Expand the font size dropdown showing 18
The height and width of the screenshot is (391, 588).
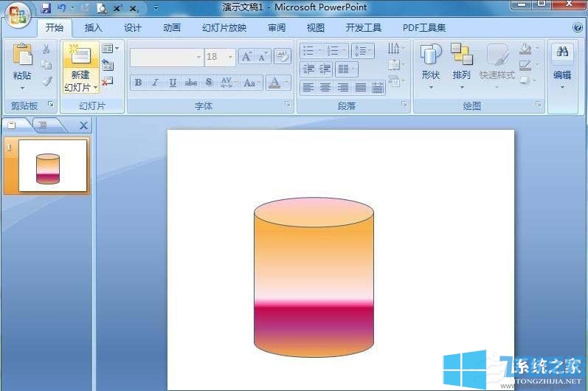tap(231, 57)
